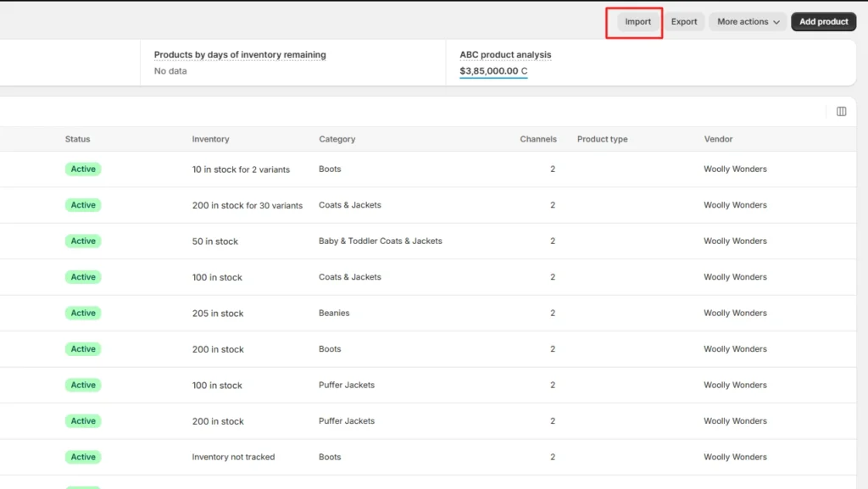
Task: Click the $3,85,000.00 C value link
Action: coord(493,71)
